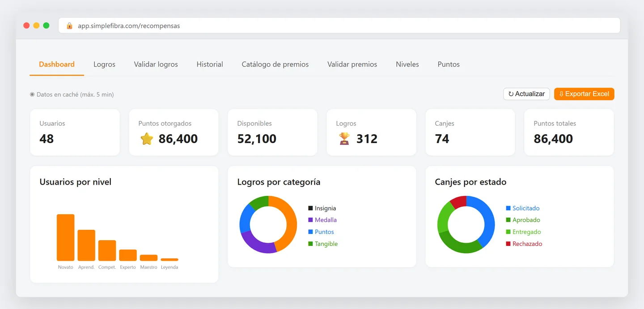Click the Usuarios por nivel heading
The image size is (644, 309).
pos(76,182)
